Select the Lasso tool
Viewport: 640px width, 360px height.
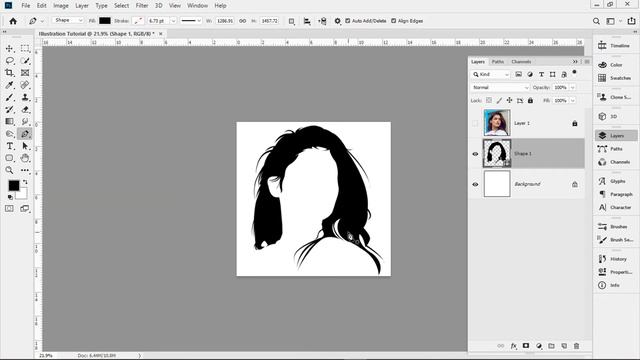9,61
